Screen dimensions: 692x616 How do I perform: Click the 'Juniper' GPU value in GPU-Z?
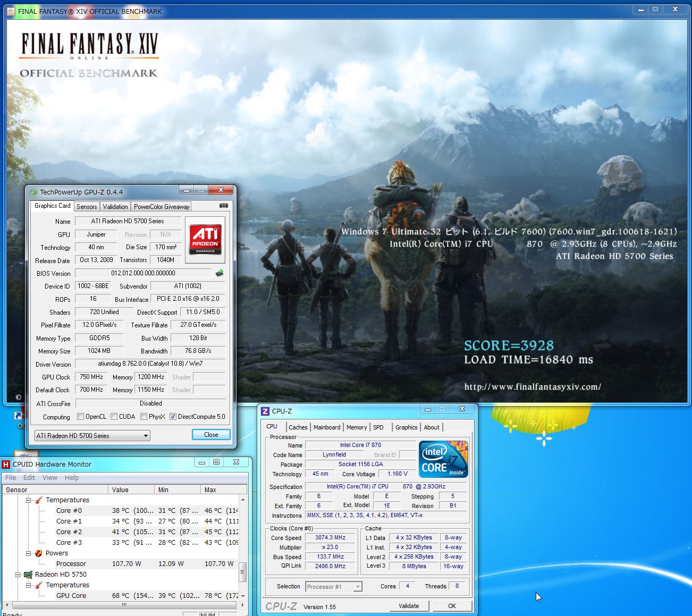[x=96, y=234]
